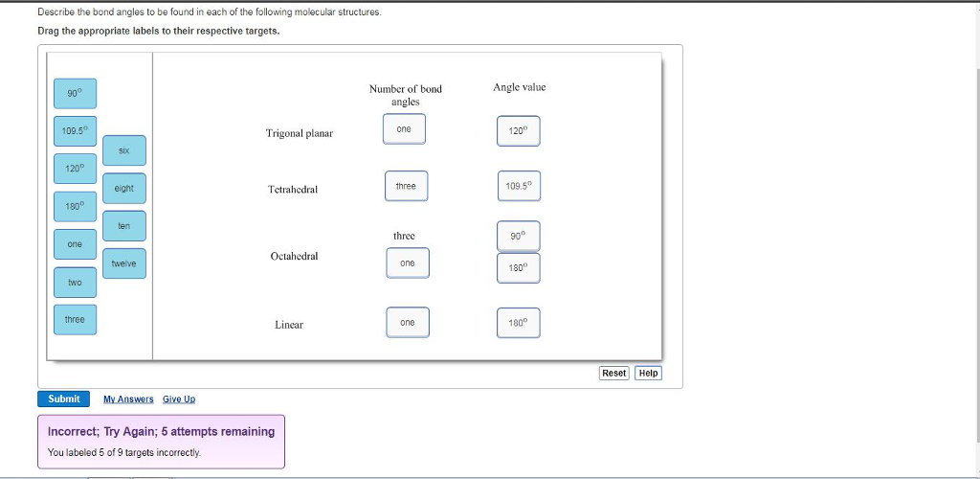Click Linear bond count target 'one'
Viewport: 980px width, 479px height.
[x=408, y=323]
